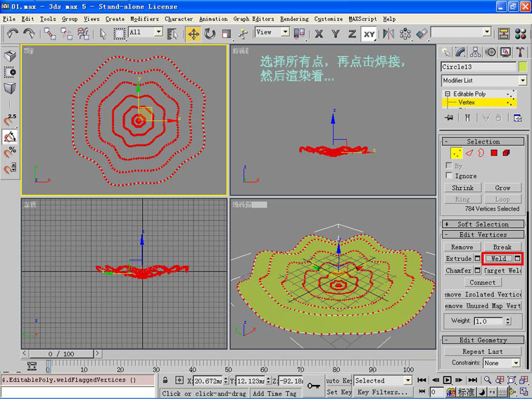Open the Rendering menu
The image size is (532, 399).
(294, 19)
